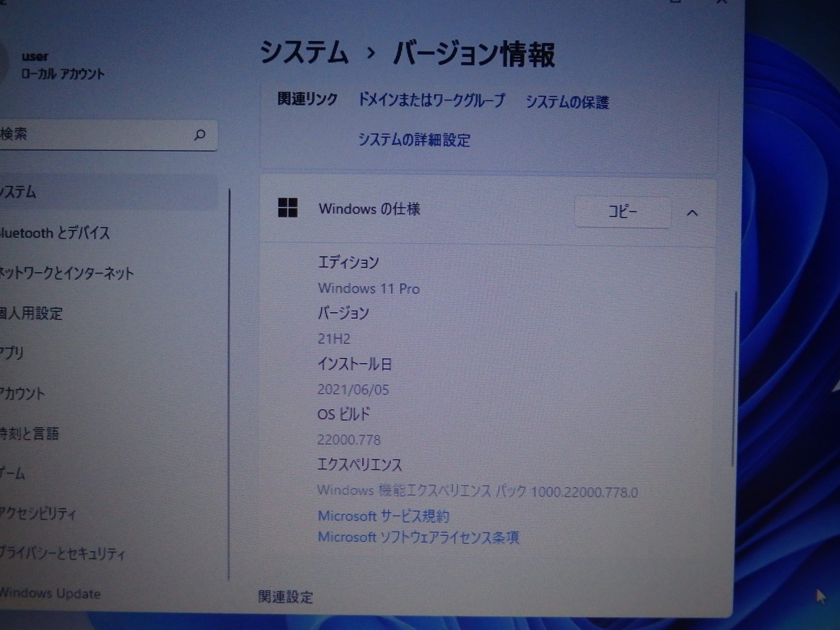This screenshot has width=840, height=630.
Task: Click the システム breadcrumb in the title
Action: click(x=304, y=52)
